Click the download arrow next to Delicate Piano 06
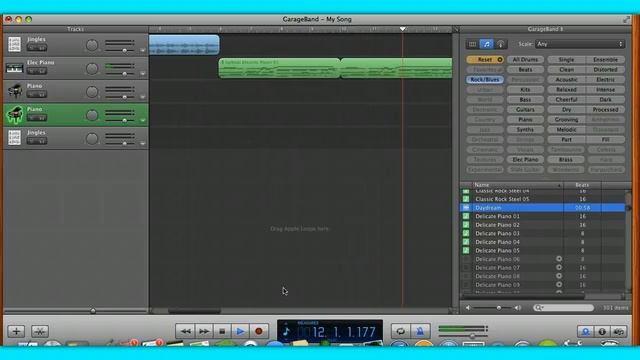 (559, 259)
